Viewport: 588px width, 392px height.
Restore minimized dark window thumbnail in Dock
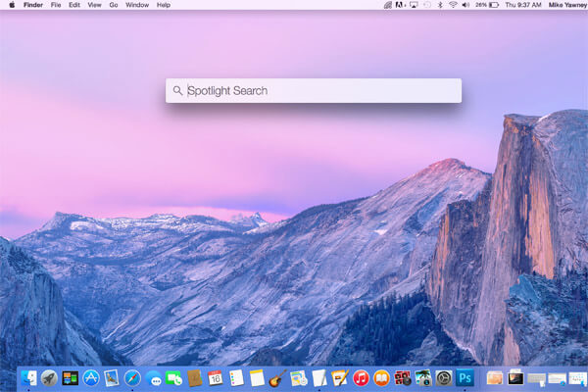click(515, 378)
